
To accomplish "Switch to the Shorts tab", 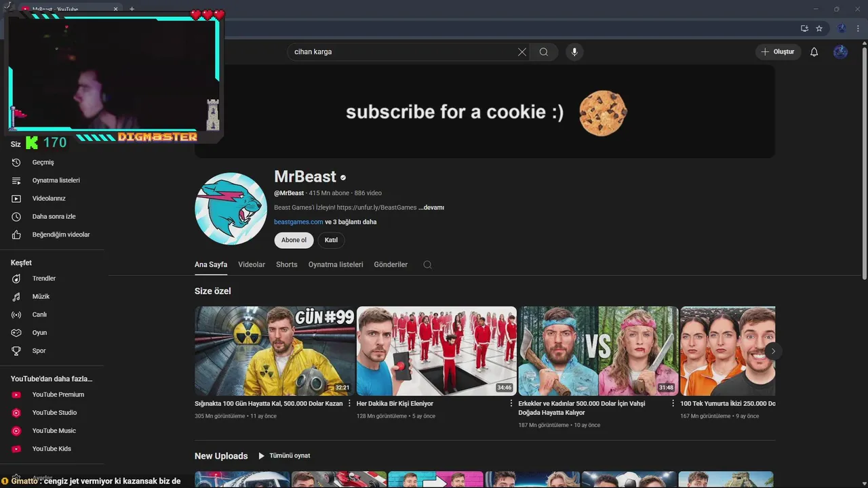I will click(x=287, y=265).
